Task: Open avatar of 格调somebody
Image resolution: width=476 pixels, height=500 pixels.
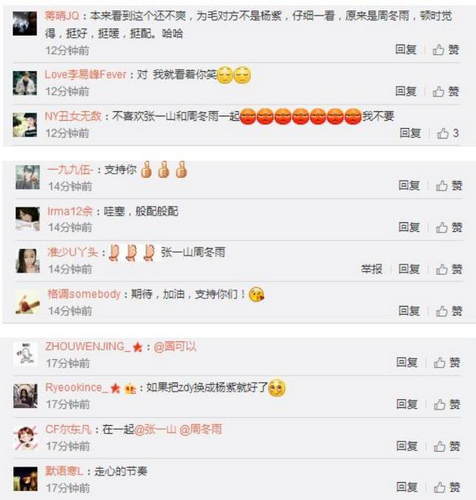Action: [28, 302]
